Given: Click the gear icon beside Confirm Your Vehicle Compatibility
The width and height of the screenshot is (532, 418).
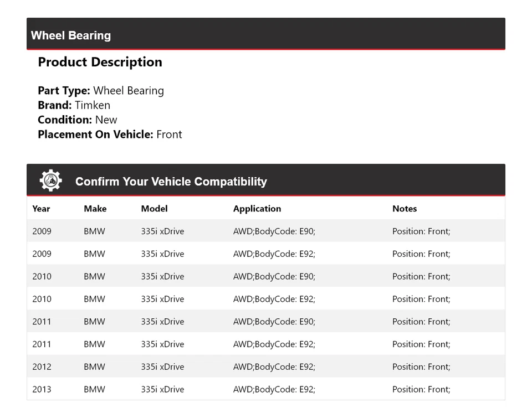Looking at the screenshot, I should point(50,181).
